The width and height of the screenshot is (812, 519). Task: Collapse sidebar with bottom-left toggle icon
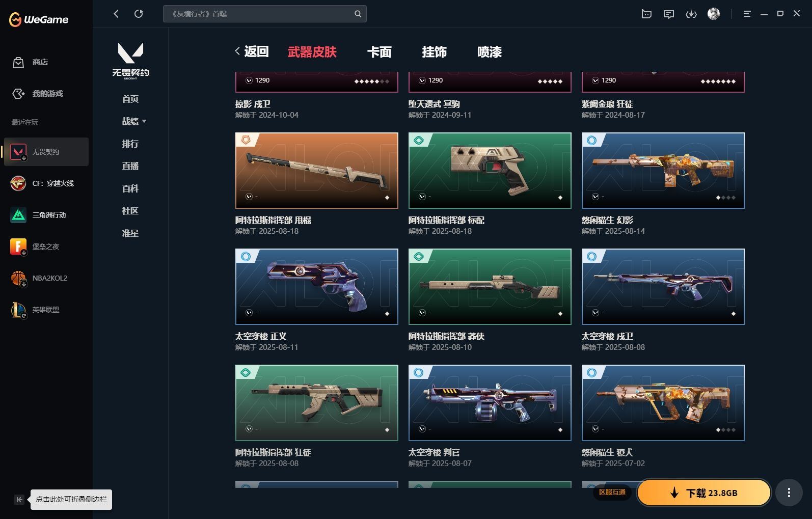coord(19,500)
